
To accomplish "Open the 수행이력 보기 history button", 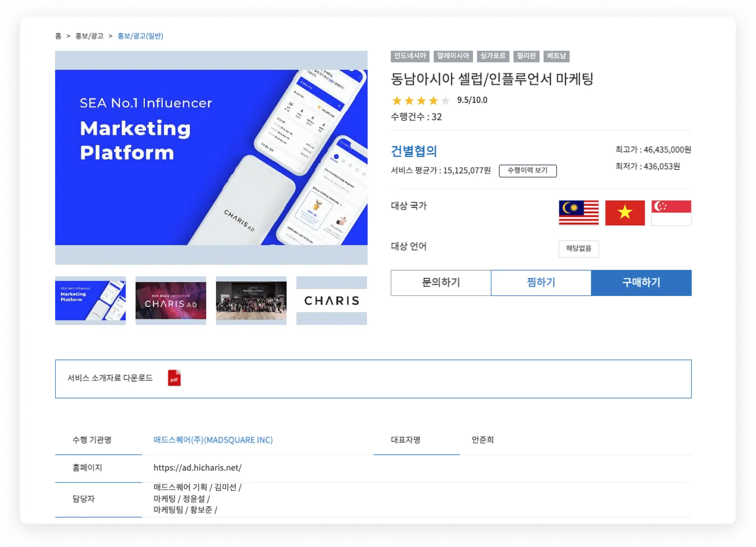I will point(528,170).
